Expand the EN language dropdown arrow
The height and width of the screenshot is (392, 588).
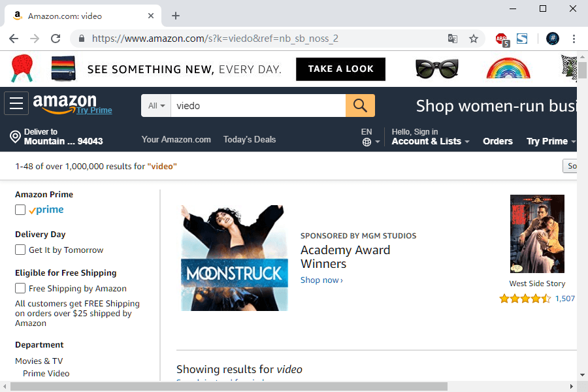[378, 142]
